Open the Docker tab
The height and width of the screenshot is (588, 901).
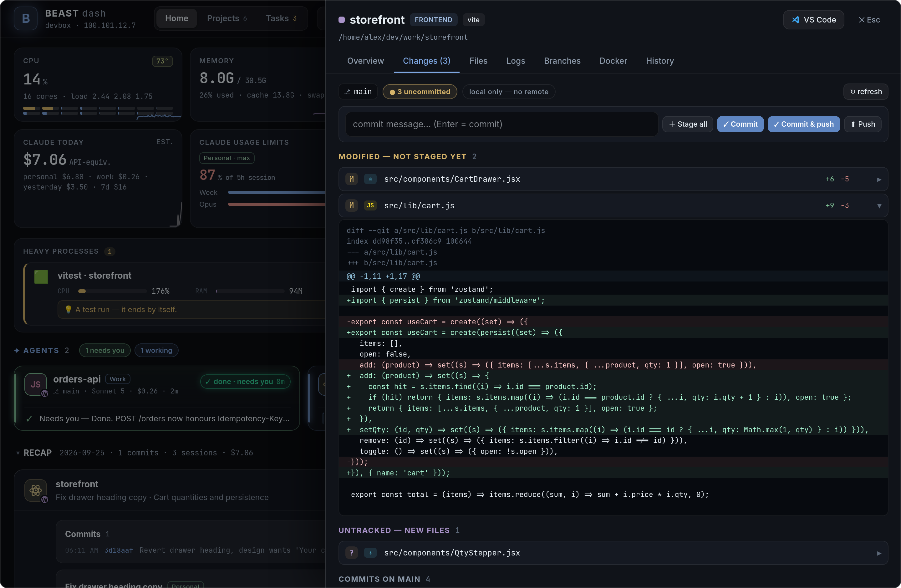613,61
